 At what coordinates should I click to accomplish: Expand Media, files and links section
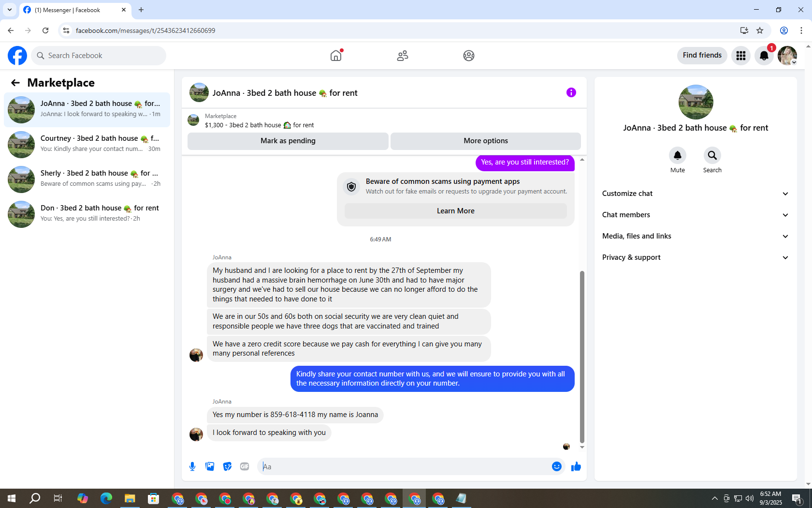pos(696,236)
